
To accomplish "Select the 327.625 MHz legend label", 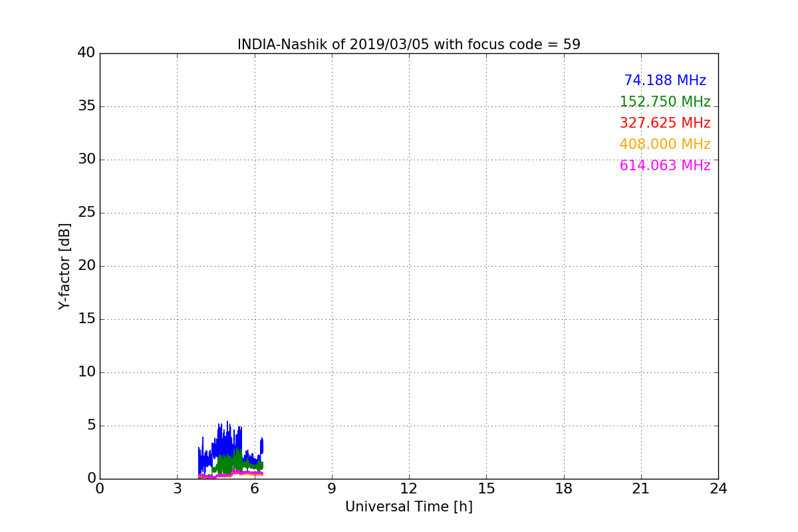I will (665, 123).
